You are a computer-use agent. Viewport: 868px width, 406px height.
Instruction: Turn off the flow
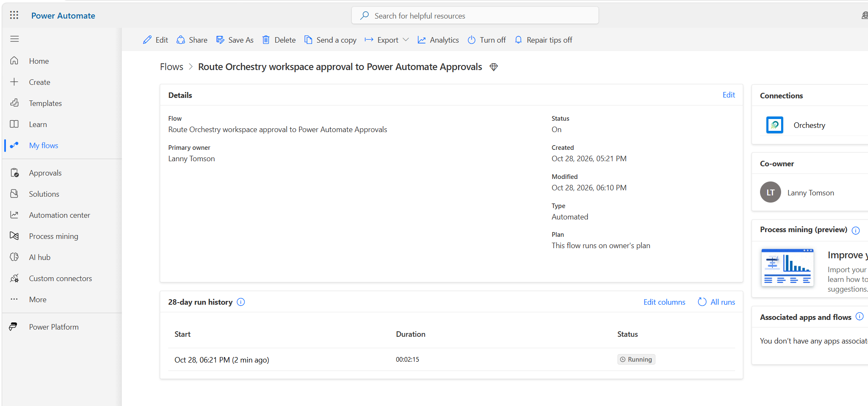[x=487, y=40]
